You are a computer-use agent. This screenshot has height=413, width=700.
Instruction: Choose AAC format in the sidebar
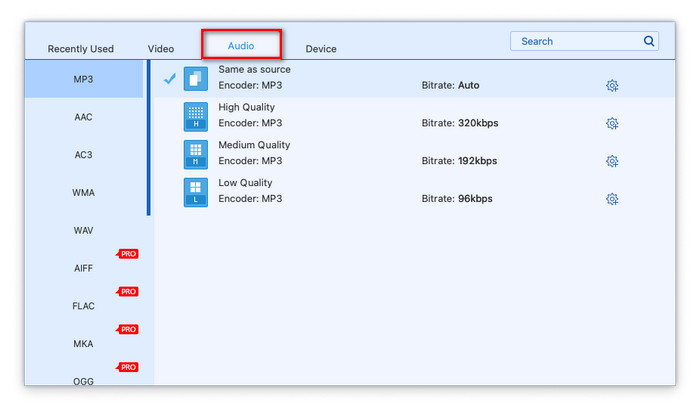coord(84,117)
